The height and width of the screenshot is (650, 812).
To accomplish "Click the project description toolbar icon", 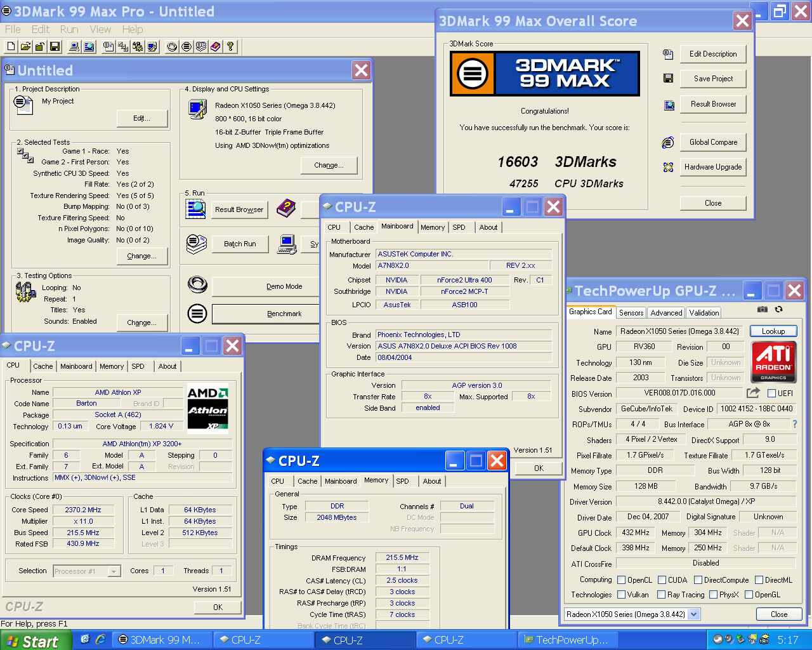I will pos(108,46).
